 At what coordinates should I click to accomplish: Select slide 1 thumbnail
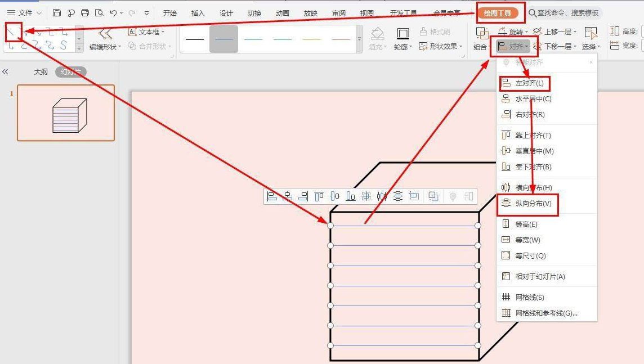[66, 113]
